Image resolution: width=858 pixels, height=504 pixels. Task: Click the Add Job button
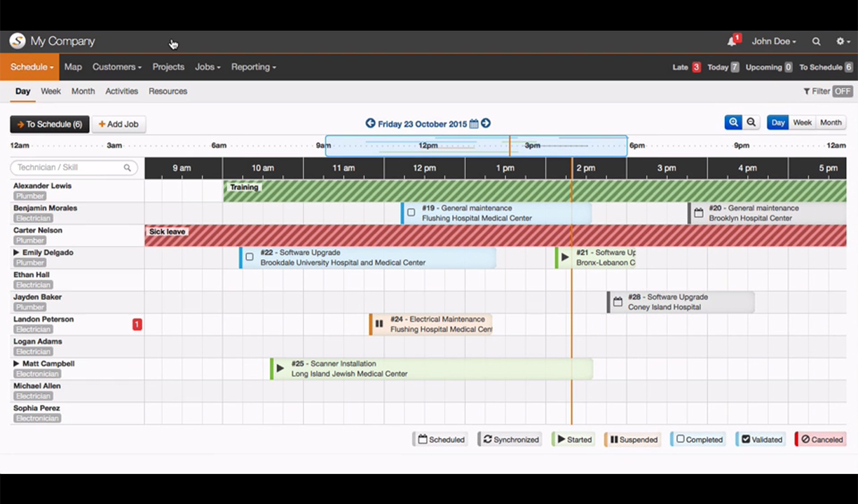118,124
